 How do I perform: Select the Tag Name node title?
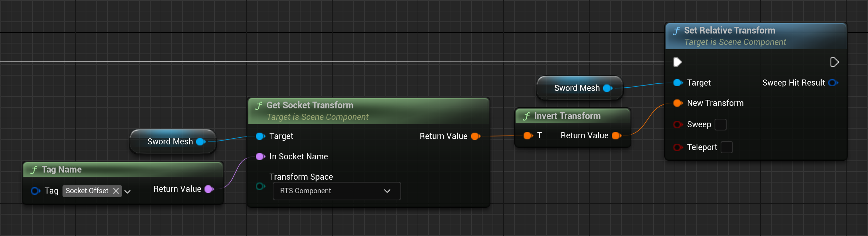click(x=61, y=169)
